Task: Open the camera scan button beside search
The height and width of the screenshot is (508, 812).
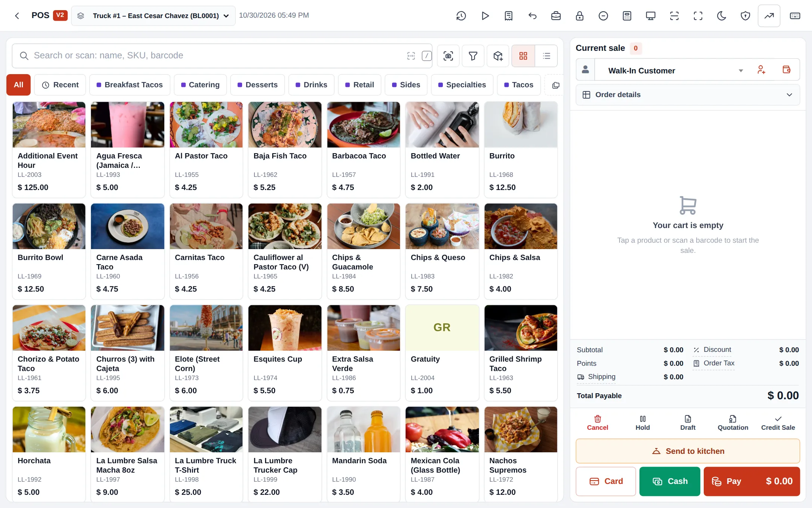Action: pos(448,56)
